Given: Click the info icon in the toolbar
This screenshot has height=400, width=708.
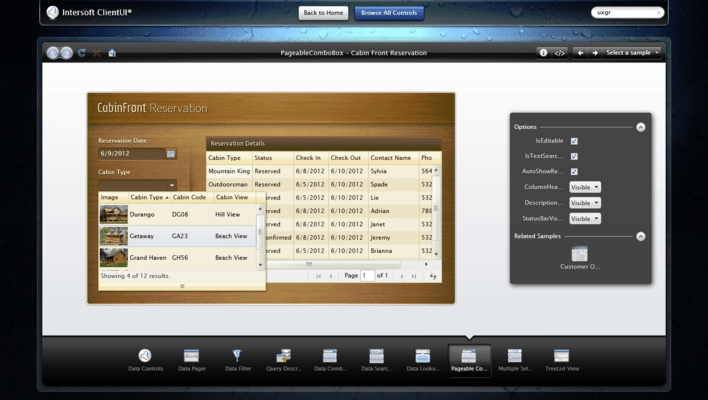Looking at the screenshot, I should [543, 53].
